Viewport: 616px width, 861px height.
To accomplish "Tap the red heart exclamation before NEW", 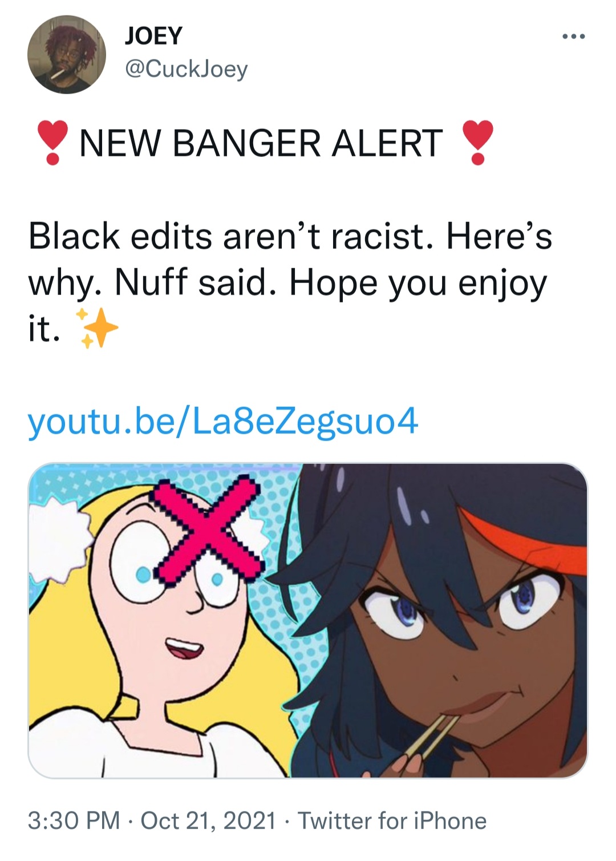I will pyautogui.click(x=52, y=143).
